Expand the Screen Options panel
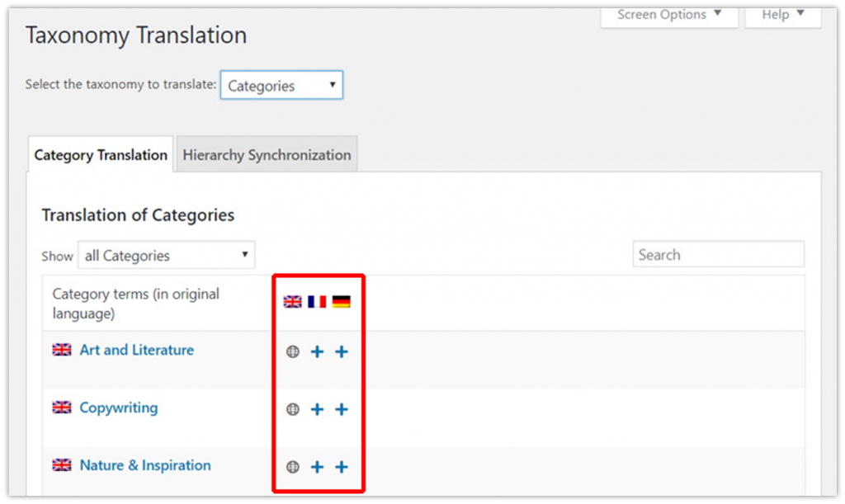 coord(668,14)
